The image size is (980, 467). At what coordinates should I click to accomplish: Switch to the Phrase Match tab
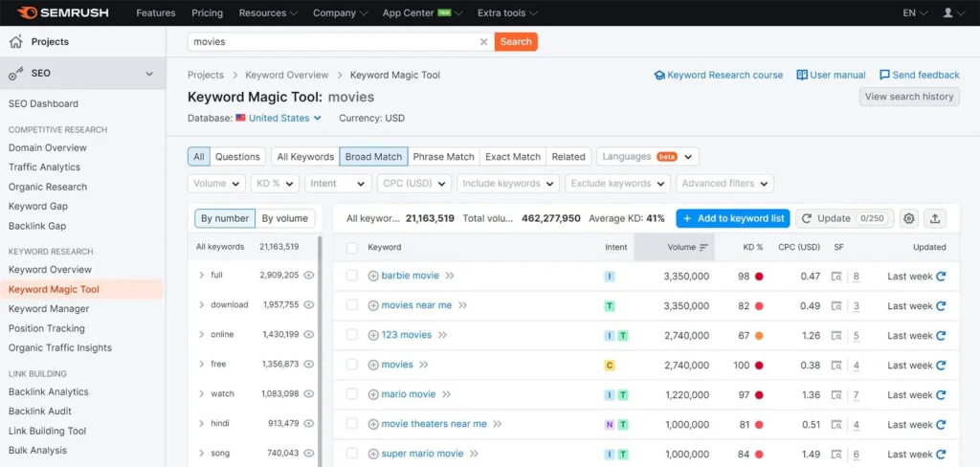click(x=443, y=157)
